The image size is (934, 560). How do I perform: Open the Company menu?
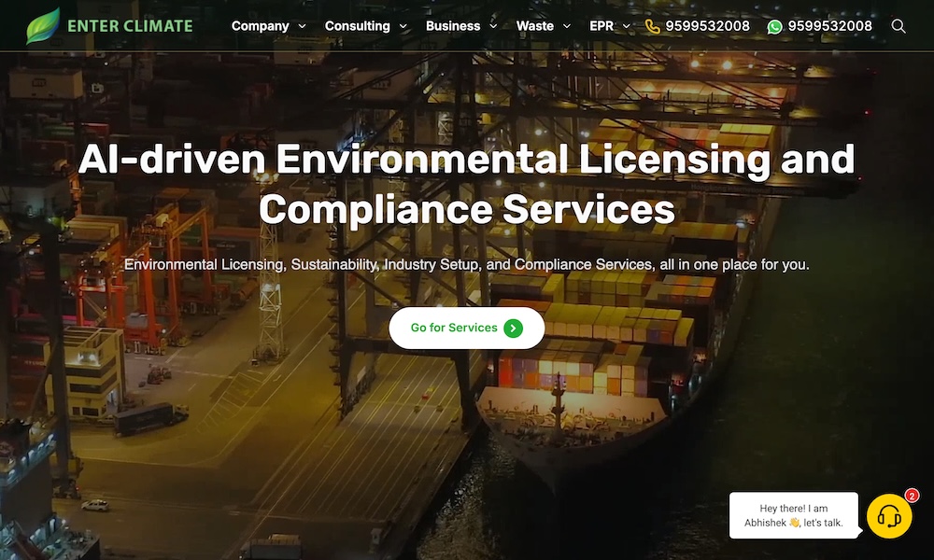[260, 26]
